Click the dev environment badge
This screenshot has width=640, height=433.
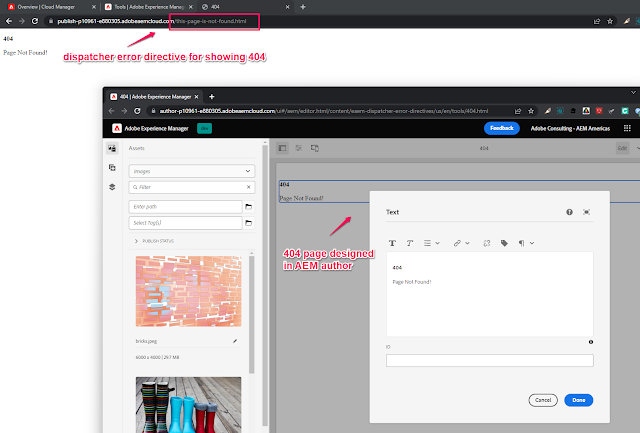click(204, 128)
